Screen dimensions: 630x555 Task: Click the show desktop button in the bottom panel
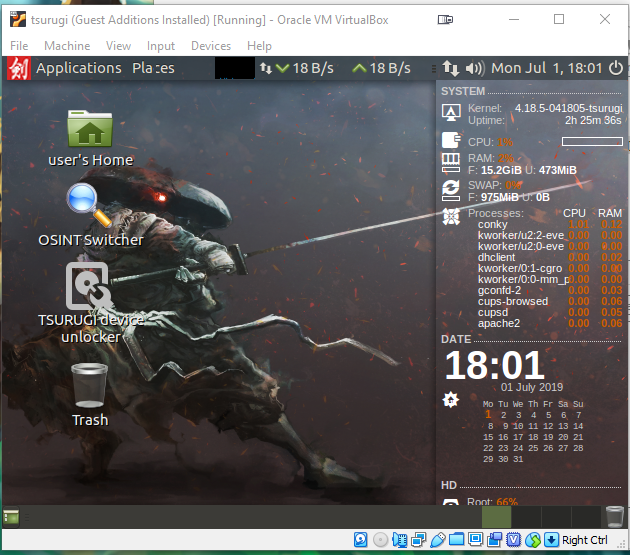tap(11, 516)
